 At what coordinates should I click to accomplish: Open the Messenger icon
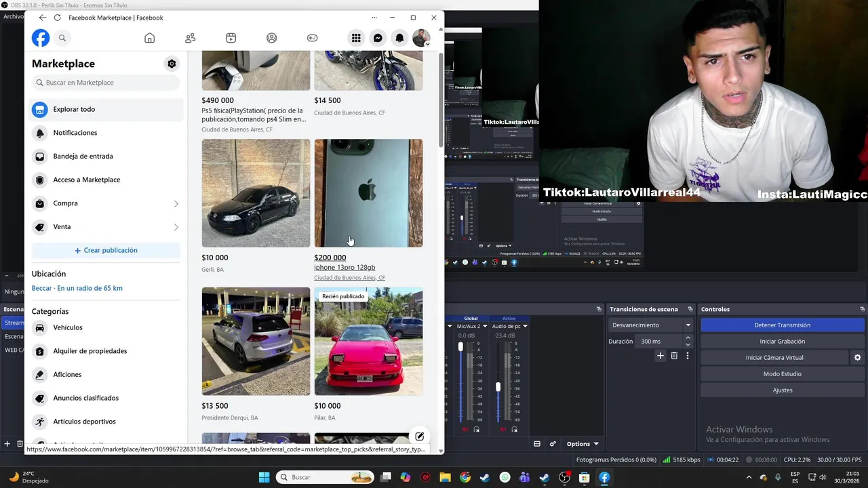tap(378, 38)
